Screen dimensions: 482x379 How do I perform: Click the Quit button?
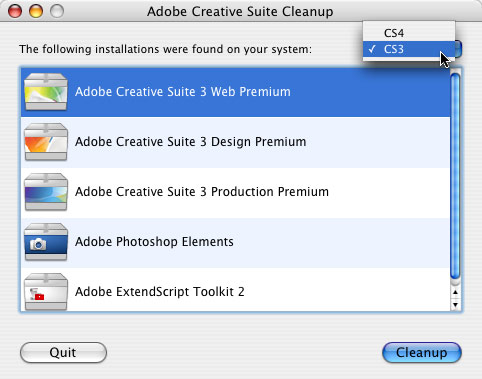pos(63,352)
